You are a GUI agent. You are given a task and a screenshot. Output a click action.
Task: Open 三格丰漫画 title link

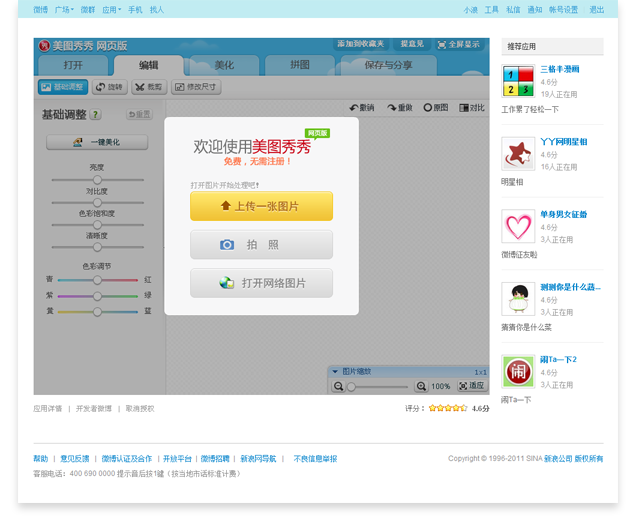560,69
